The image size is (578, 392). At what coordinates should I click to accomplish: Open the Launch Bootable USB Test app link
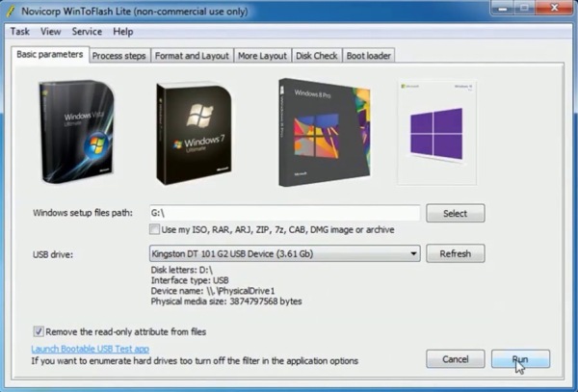(91, 349)
